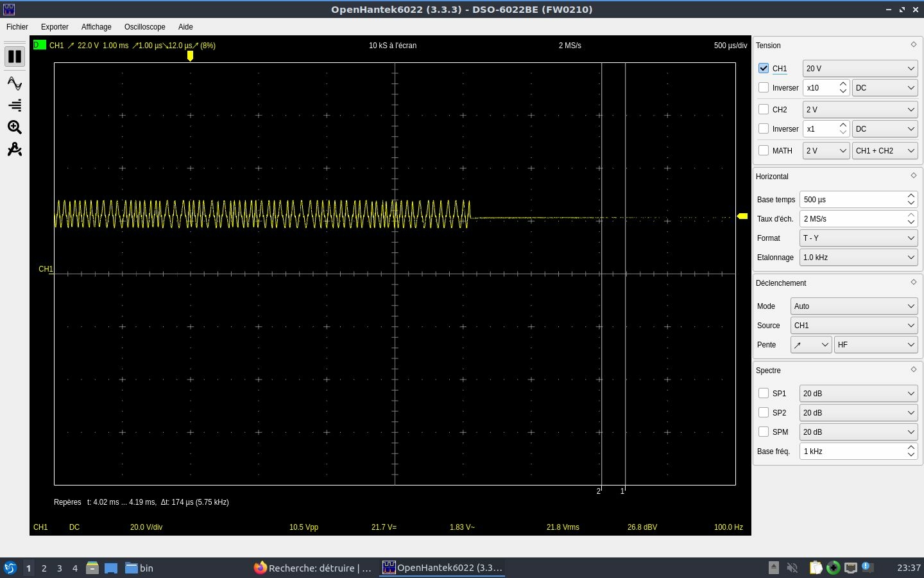Open CH2 voltage dropdown showing 2 V
This screenshot has width=924, height=578.
point(860,109)
